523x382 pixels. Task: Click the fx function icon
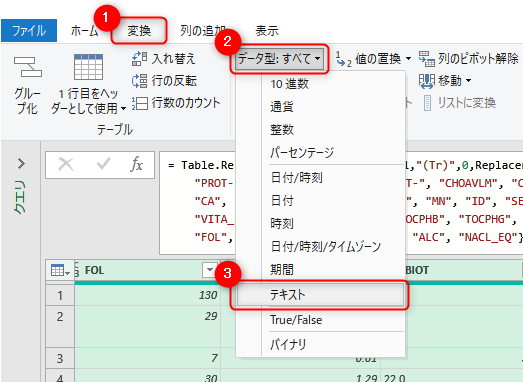[x=136, y=164]
